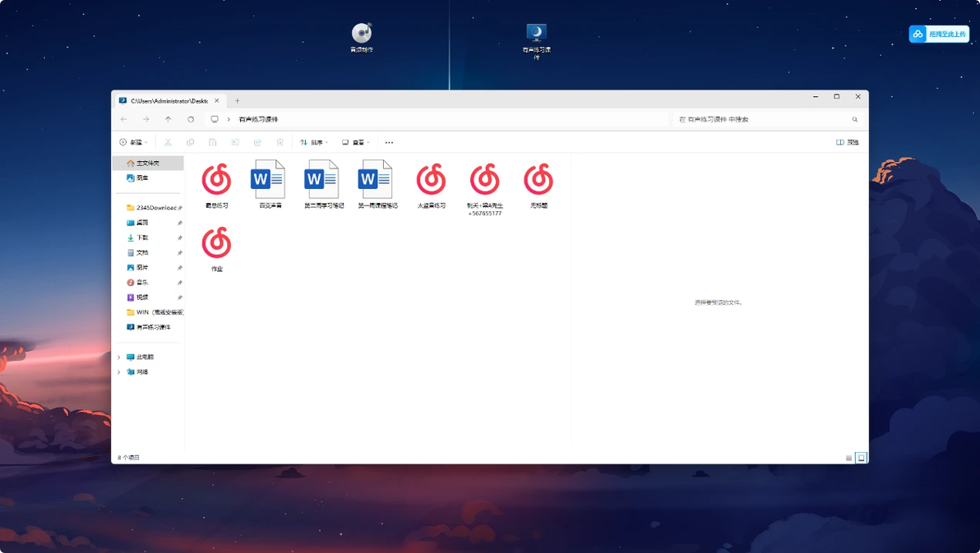Click the 8 个项目 status bar text
The width and height of the screenshot is (980, 553).
point(129,458)
